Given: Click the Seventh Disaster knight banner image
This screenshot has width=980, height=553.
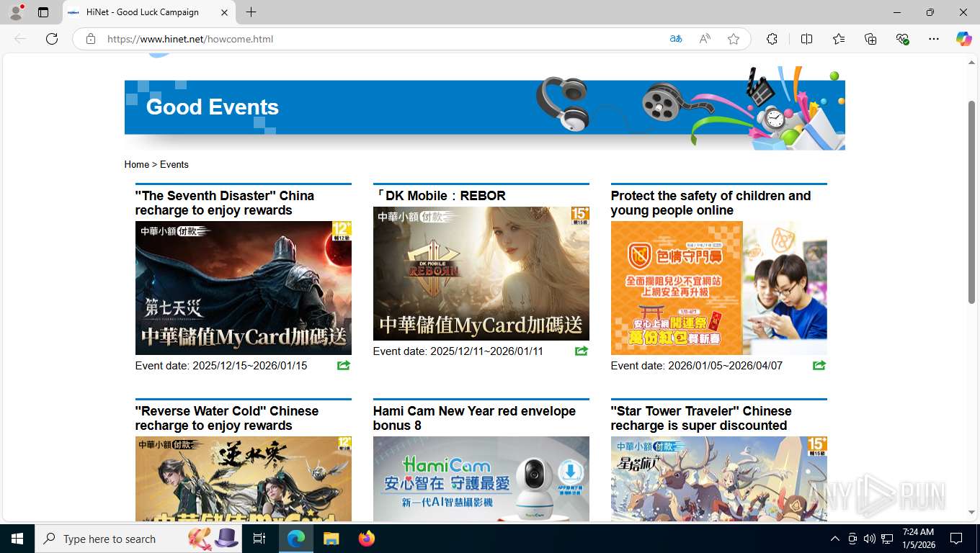Looking at the screenshot, I should click(244, 288).
